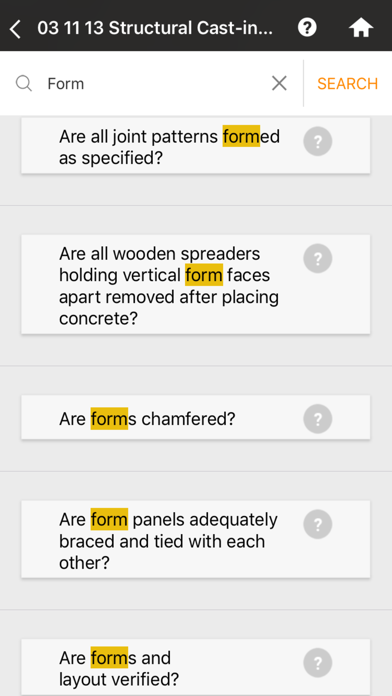Show help for 'joint patterns formed' question

(317, 141)
